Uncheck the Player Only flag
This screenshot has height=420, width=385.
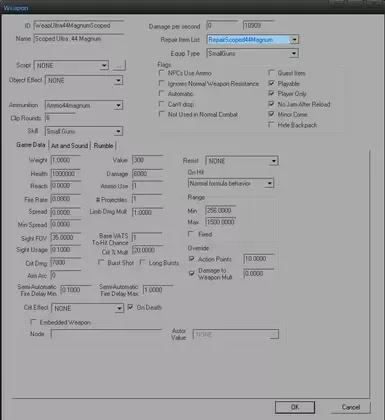(272, 93)
